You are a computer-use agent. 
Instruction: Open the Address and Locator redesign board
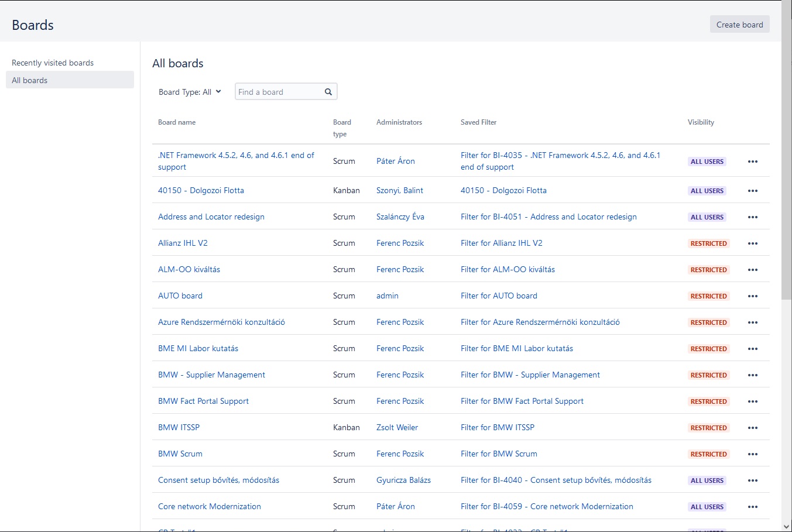pyautogui.click(x=211, y=217)
